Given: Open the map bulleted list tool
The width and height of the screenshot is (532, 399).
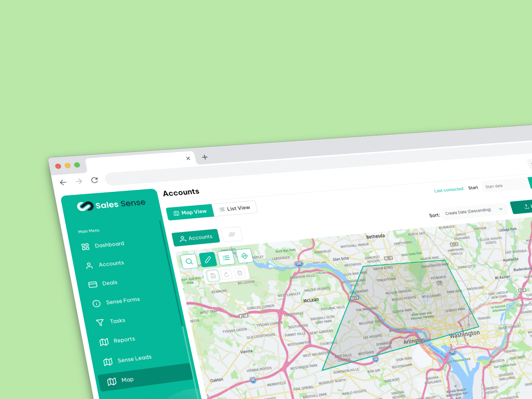Looking at the screenshot, I should pyautogui.click(x=226, y=258).
